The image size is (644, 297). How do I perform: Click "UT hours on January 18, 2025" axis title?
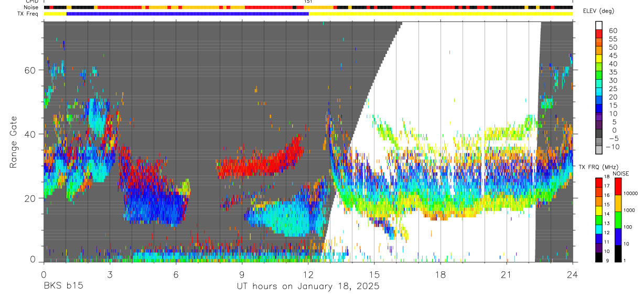point(308,287)
